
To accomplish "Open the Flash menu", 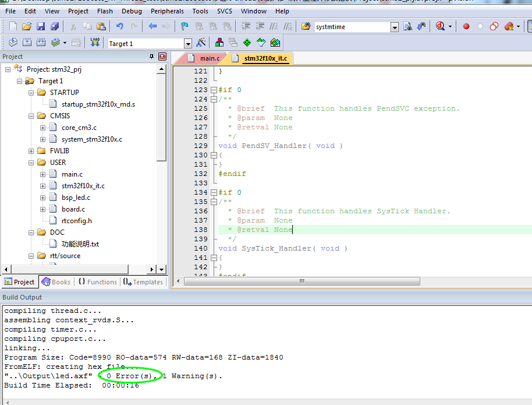I will point(105,11).
